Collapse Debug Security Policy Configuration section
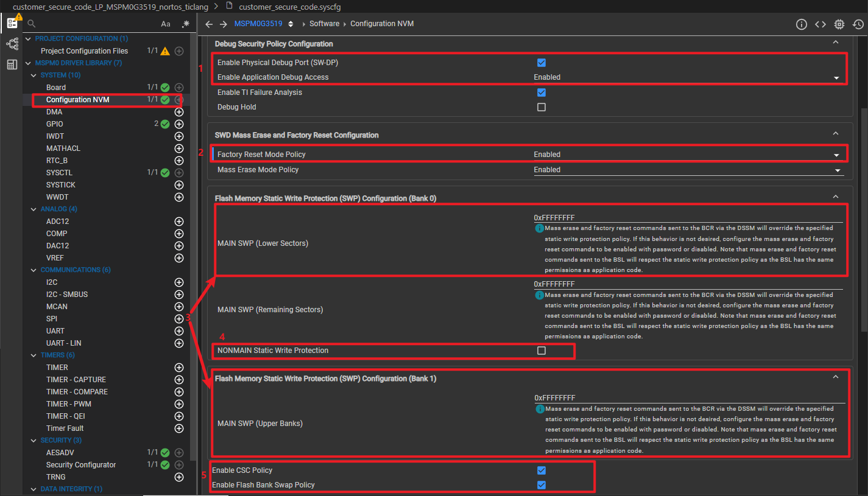 (x=836, y=43)
